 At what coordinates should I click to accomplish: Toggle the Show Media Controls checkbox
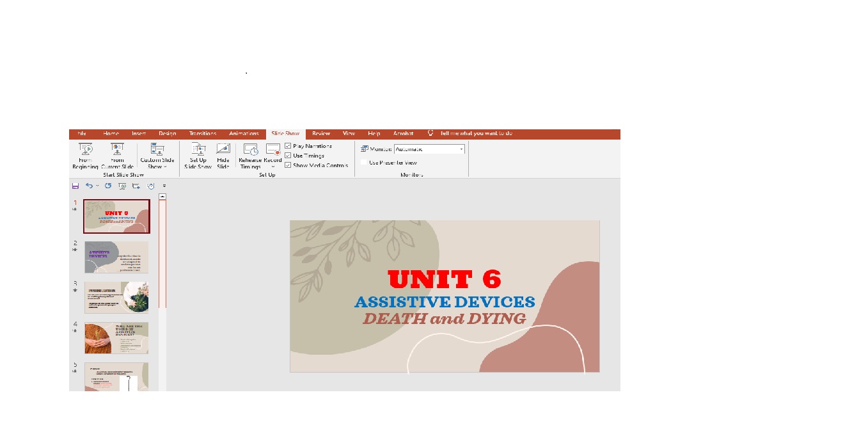click(x=288, y=165)
